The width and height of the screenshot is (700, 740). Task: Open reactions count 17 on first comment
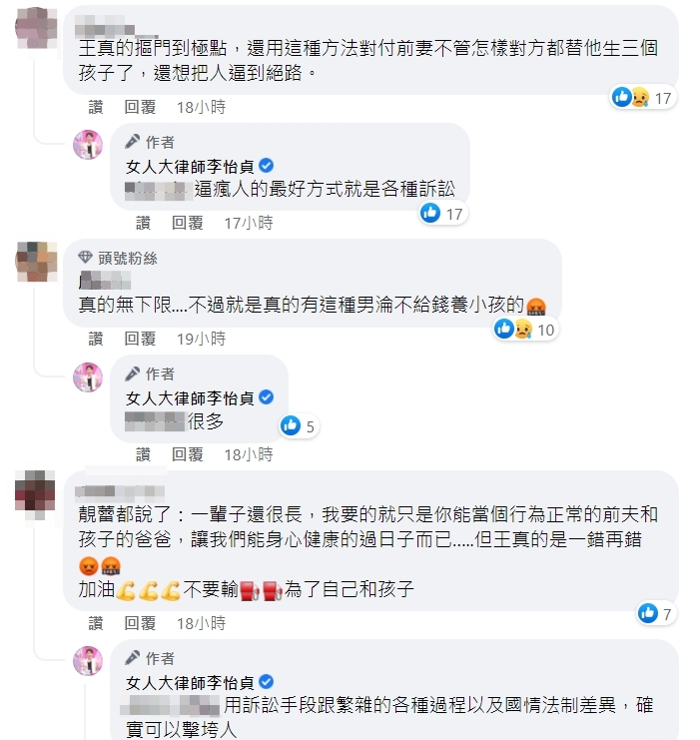tap(642, 98)
